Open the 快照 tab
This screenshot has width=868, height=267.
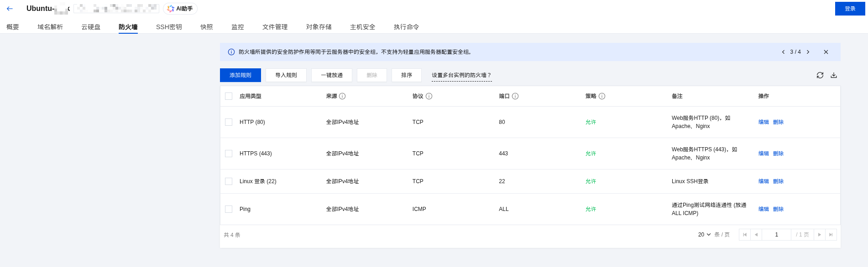206,27
